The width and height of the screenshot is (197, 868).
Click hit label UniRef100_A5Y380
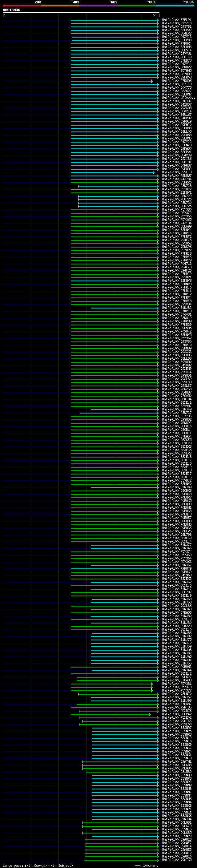click(177, 210)
